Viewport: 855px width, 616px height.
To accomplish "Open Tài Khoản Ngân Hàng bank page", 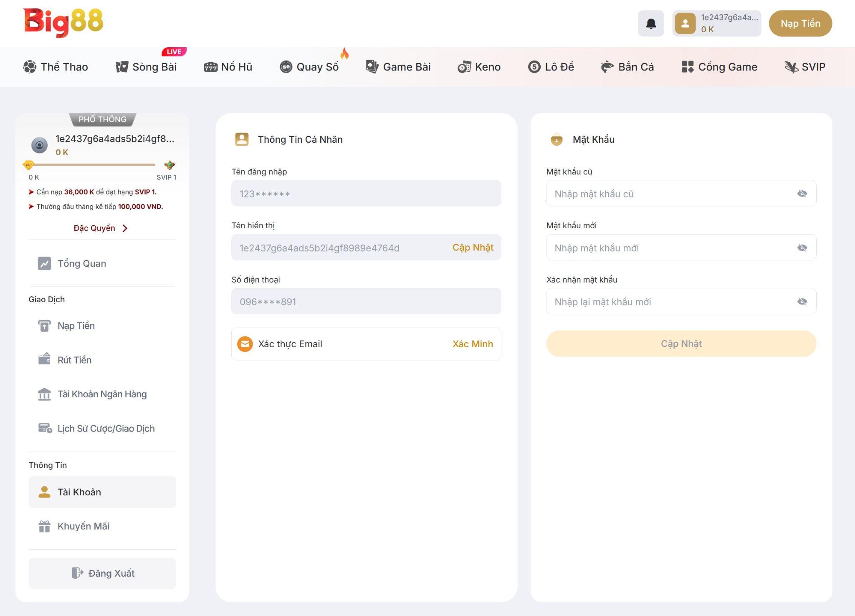I will coord(102,394).
